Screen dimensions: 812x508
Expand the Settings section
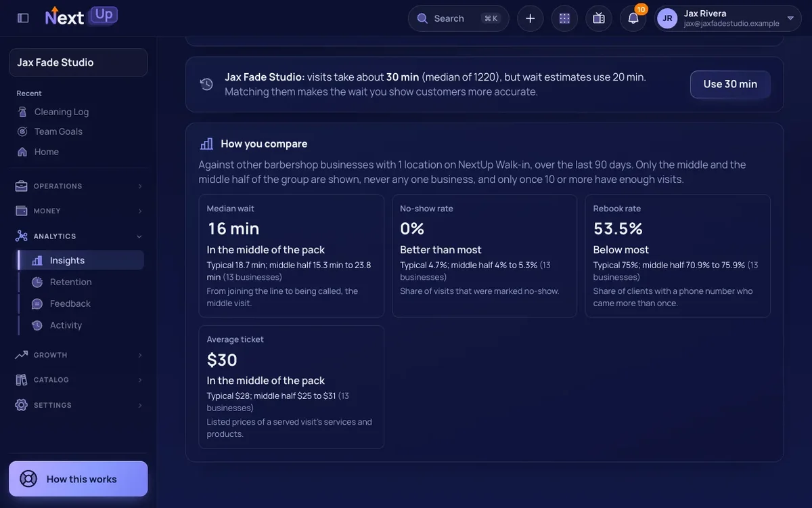pyautogui.click(x=78, y=405)
